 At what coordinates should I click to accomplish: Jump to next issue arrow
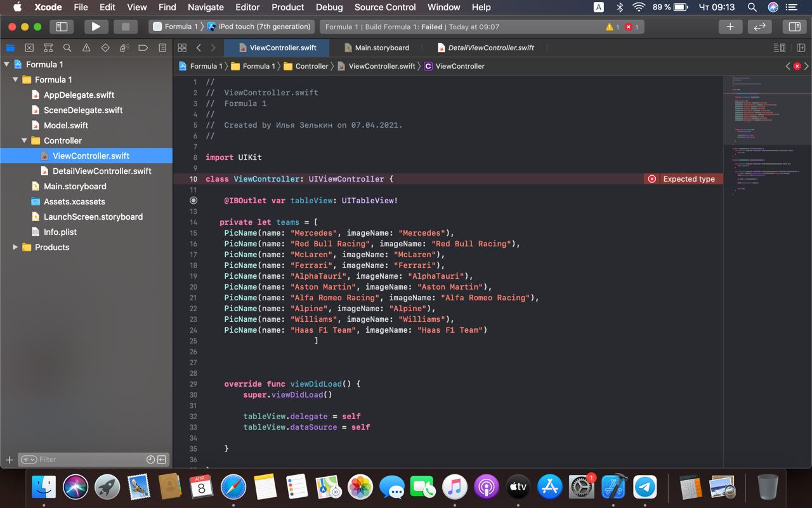tap(806, 66)
